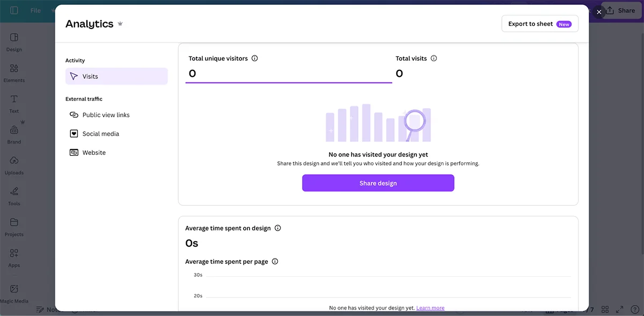Open the File menu
644x316 pixels.
click(35, 10)
